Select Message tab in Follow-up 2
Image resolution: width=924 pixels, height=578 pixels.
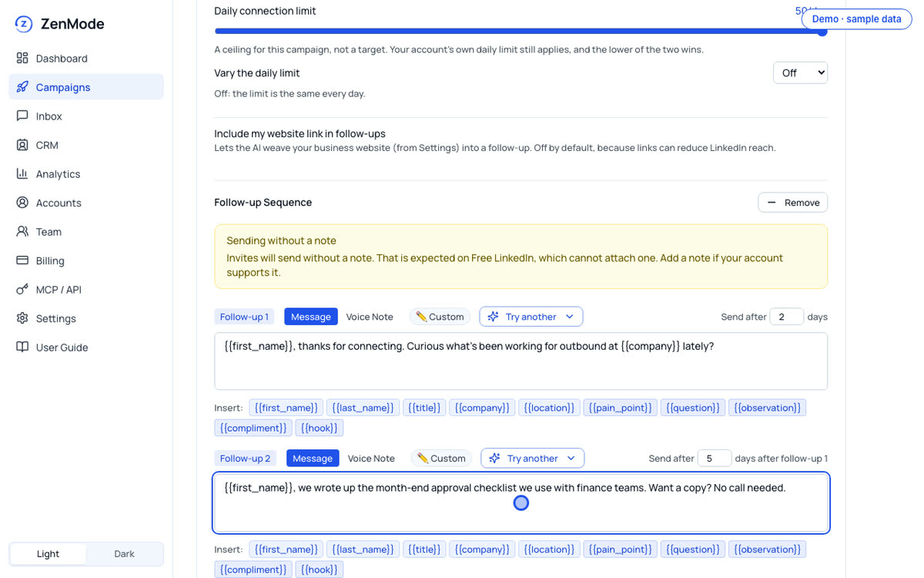[313, 459]
